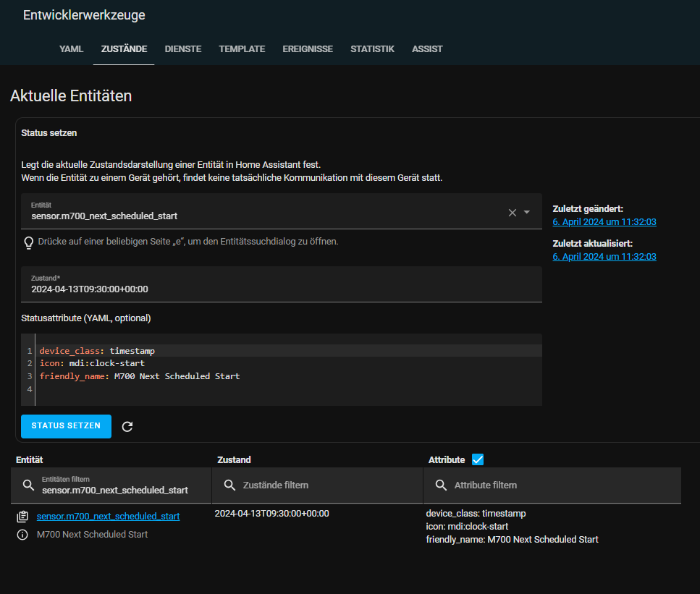Click the date link under Zuletzt geändert
The image size is (700, 594).
[x=604, y=221]
